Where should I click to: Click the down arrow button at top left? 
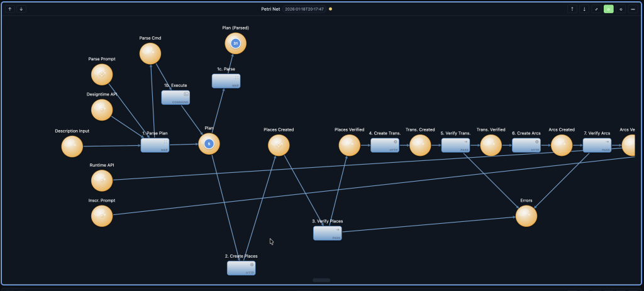coord(21,9)
